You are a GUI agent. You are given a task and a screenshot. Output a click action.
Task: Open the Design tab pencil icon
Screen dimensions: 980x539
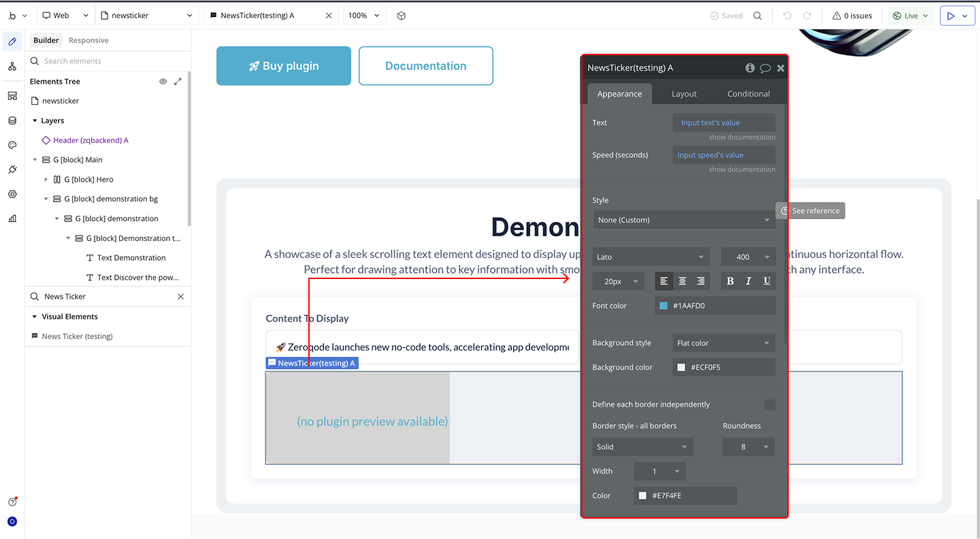tap(12, 42)
